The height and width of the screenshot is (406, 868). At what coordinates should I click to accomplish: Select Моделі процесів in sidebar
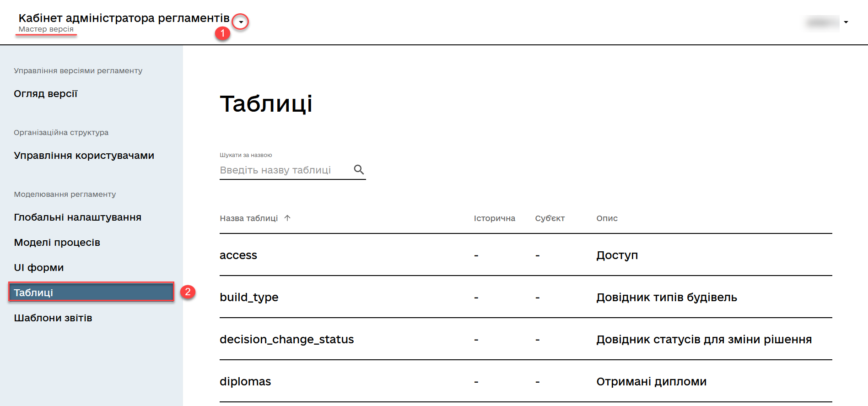pyautogui.click(x=57, y=243)
